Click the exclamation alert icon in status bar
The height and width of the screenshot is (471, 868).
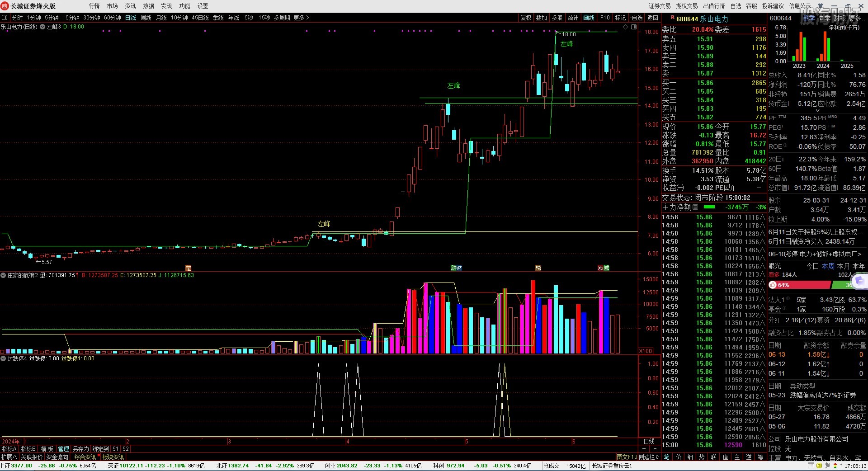(x=840, y=466)
